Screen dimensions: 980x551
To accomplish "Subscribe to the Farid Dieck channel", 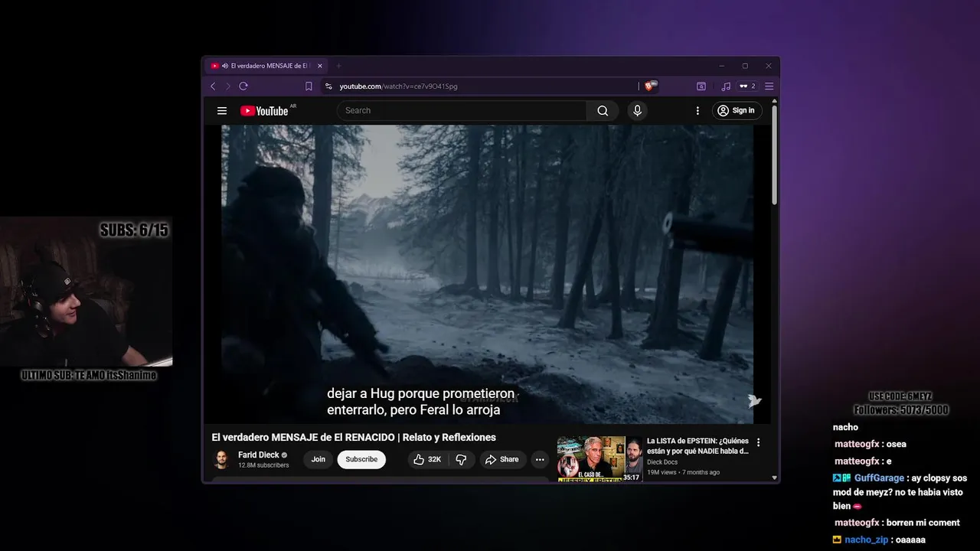I will (x=361, y=459).
